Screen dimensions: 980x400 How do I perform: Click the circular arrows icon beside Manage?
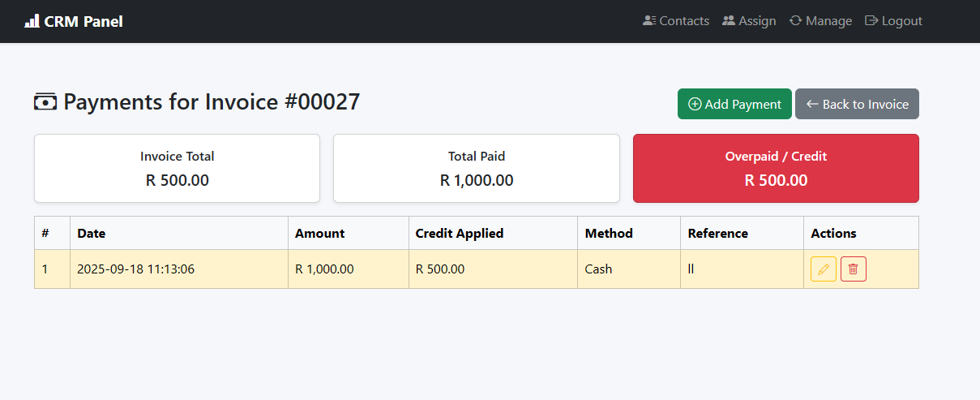tap(796, 21)
